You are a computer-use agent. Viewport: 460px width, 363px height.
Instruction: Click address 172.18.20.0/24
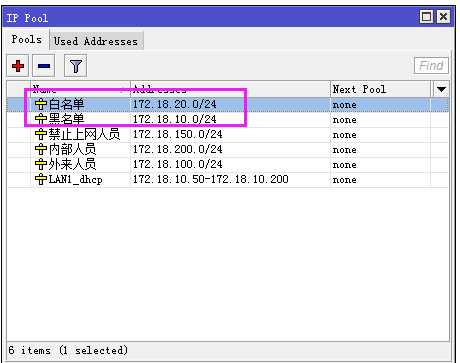pos(175,104)
